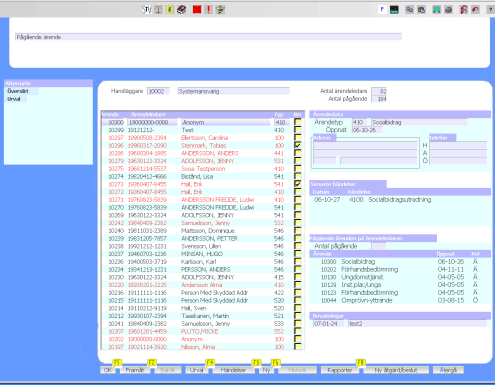
Task: Uncheck the box for case 10273 row
Action: (x=298, y=184)
